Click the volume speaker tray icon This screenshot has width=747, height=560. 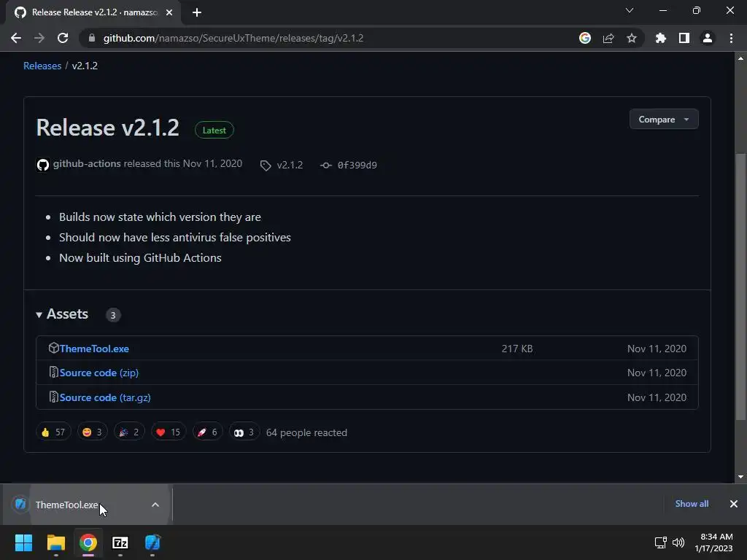(x=678, y=542)
